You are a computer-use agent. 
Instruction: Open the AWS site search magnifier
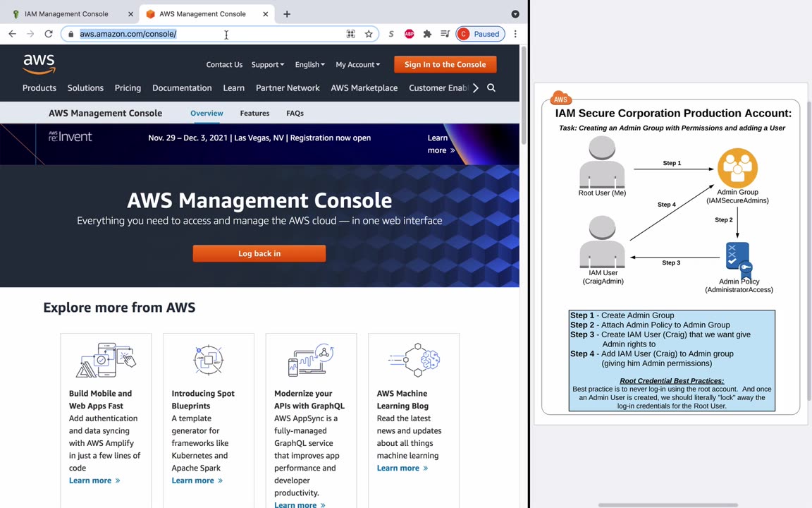click(491, 87)
